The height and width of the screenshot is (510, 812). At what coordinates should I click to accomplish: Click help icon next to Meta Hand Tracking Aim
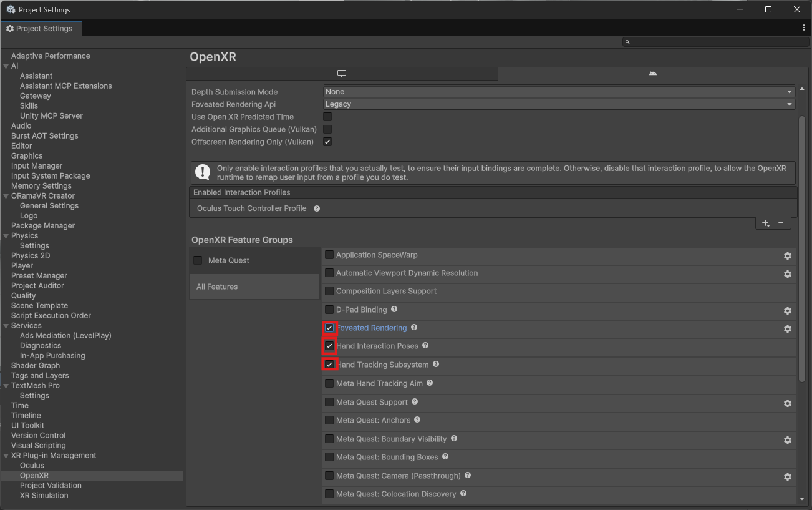point(430,383)
